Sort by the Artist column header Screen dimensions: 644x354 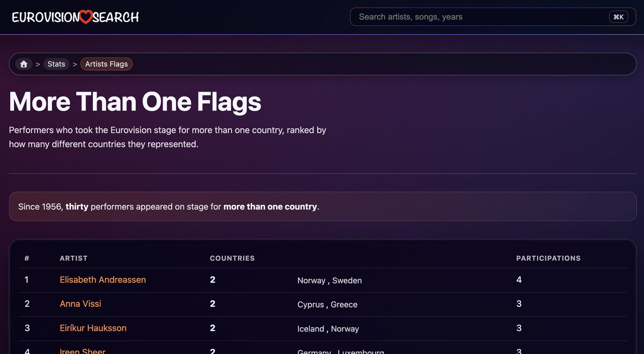pyautogui.click(x=74, y=259)
